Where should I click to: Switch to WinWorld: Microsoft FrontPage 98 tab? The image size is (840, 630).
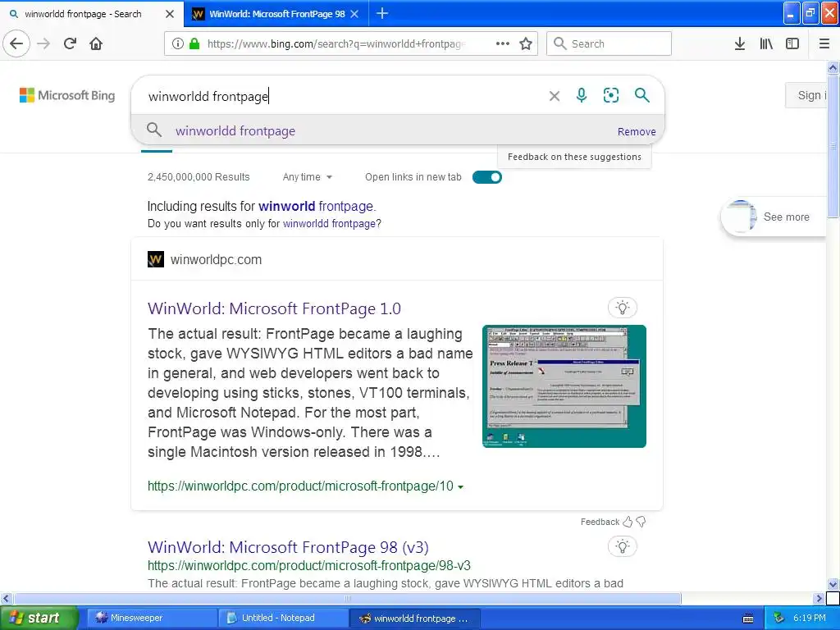[277, 14]
